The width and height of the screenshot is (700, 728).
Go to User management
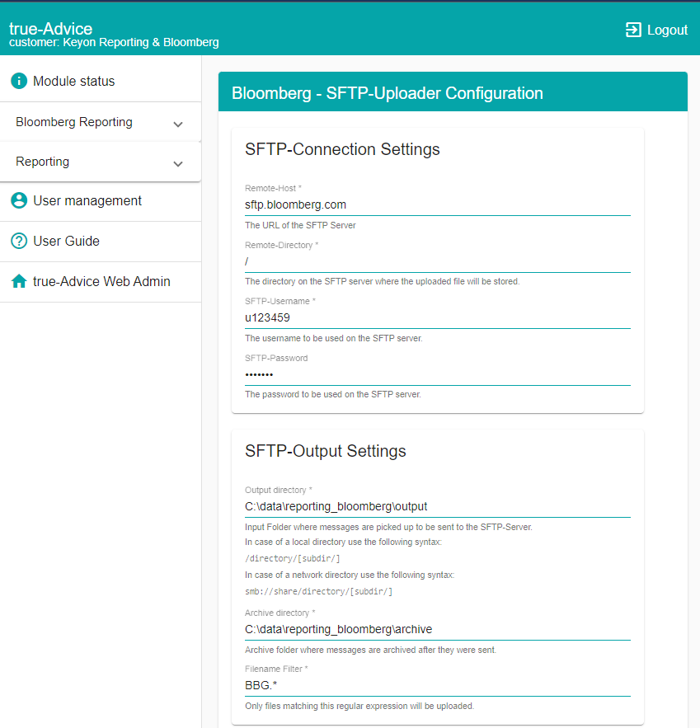point(101,201)
